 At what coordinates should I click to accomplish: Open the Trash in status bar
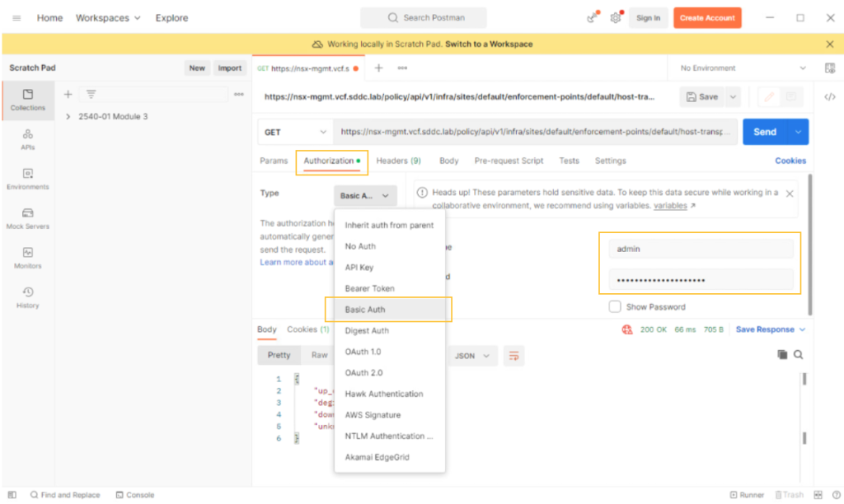(789, 495)
